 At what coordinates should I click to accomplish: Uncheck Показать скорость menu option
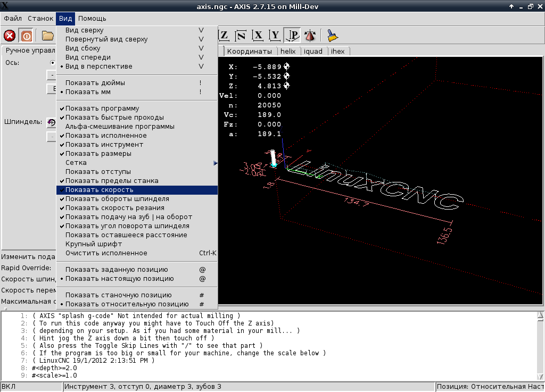click(99, 190)
